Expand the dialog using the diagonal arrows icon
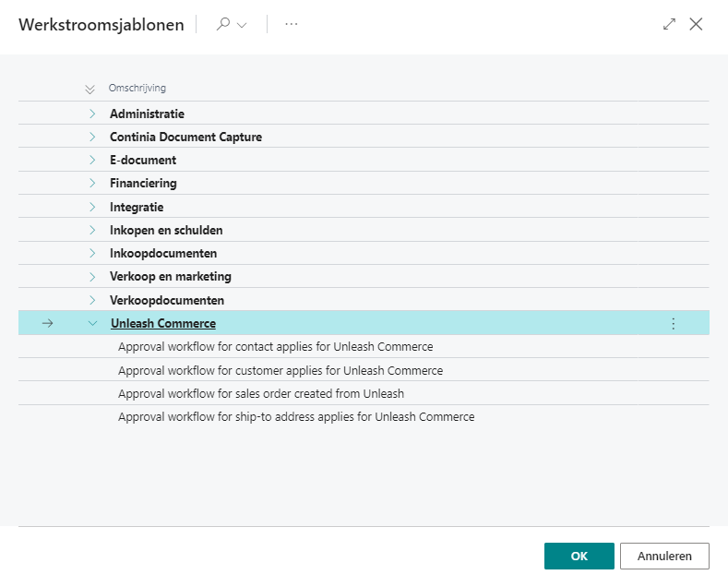 pyautogui.click(x=670, y=25)
